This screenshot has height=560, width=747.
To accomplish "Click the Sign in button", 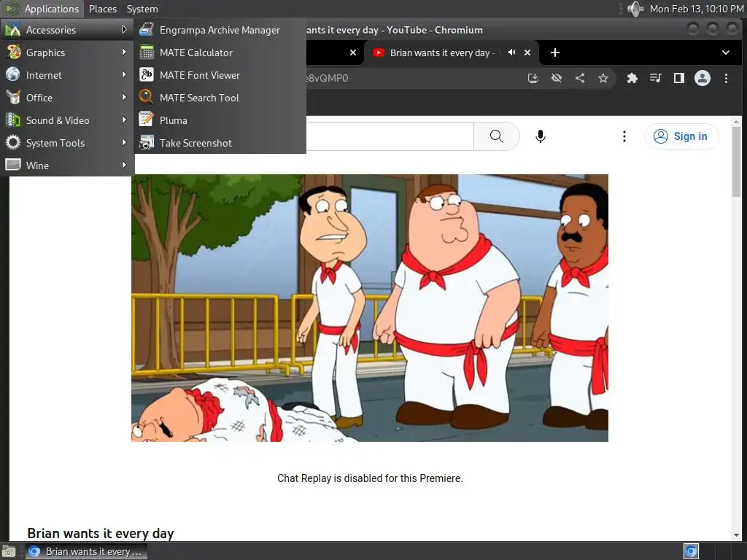I will click(x=681, y=136).
